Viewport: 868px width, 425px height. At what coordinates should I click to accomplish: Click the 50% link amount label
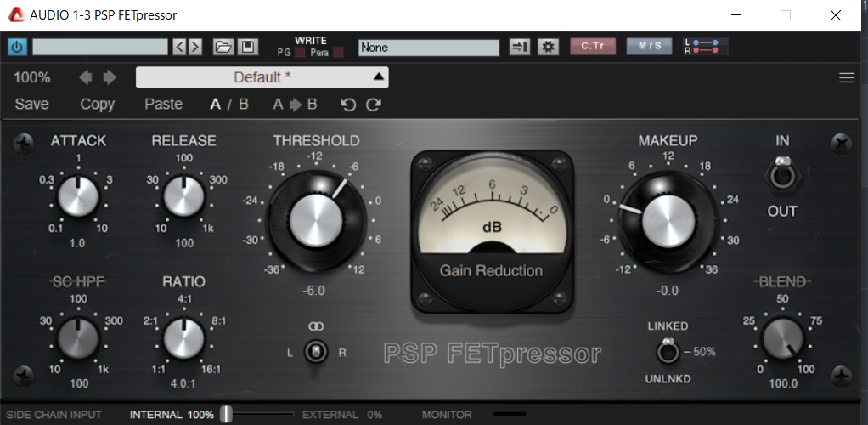(x=705, y=351)
